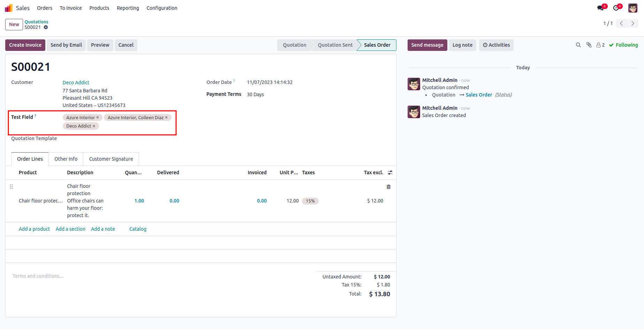Image resolution: width=644 pixels, height=329 pixels.
Task: Open the Configuration menu
Action: [162, 8]
